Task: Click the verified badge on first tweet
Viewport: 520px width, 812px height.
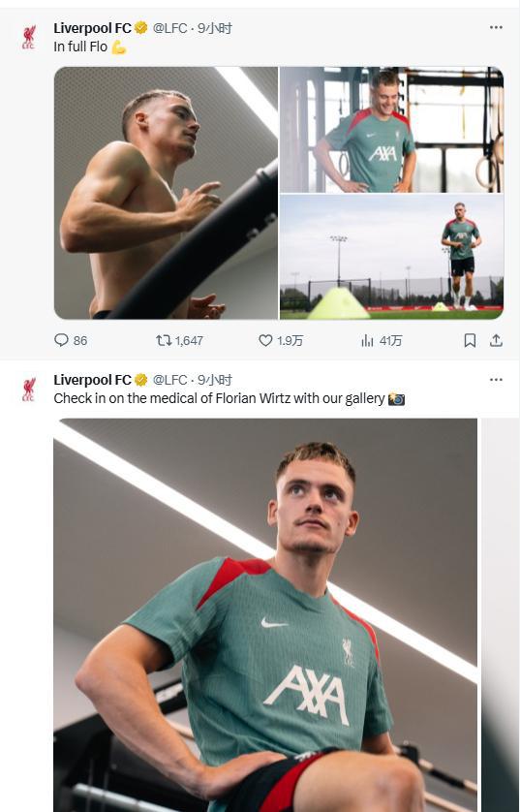Action: (x=140, y=28)
